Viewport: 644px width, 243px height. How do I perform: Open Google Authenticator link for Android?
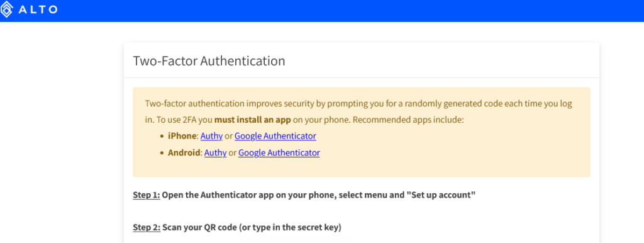[279, 152]
